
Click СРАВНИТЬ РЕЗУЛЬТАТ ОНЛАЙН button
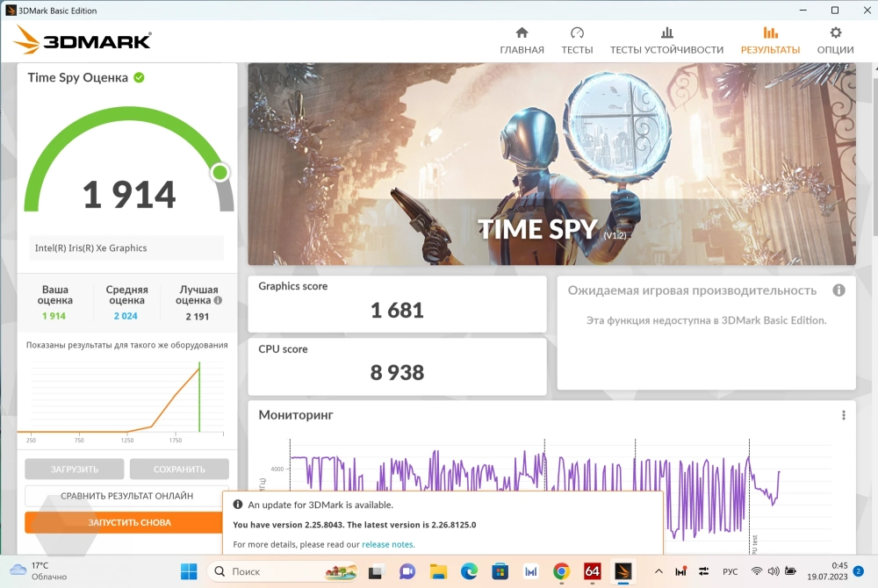point(126,496)
